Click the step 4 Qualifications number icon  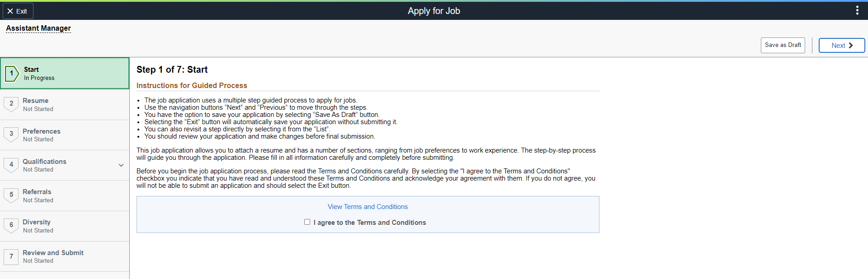(11, 165)
